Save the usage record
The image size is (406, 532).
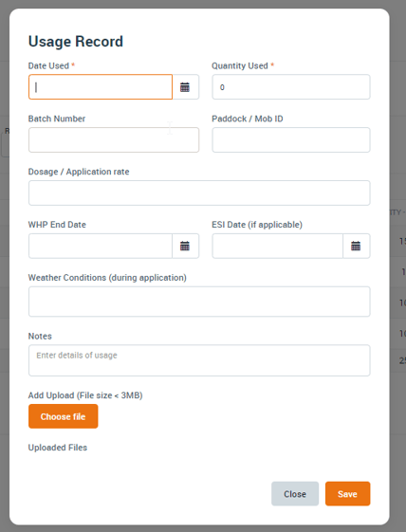[347, 494]
